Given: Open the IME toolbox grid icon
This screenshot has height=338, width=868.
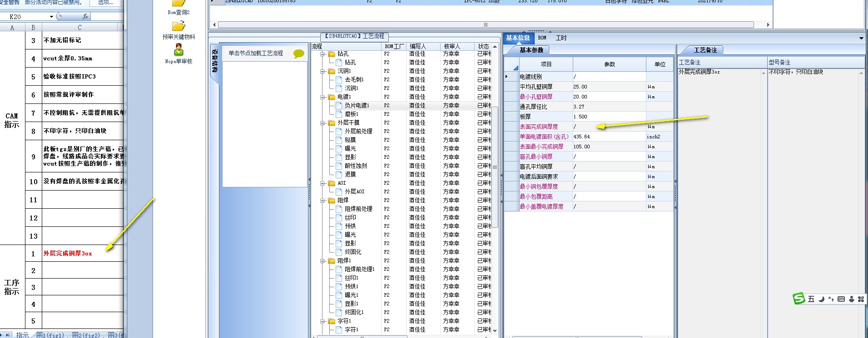Looking at the screenshot, I should [861, 299].
